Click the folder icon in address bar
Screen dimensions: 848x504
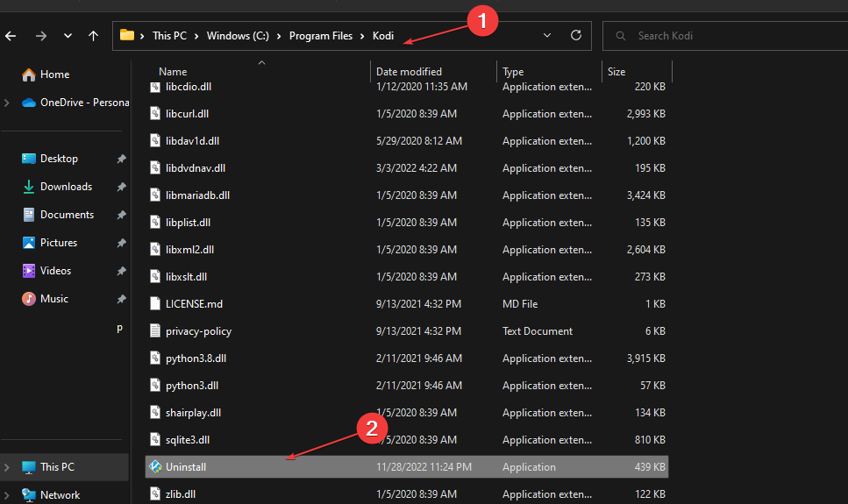[x=127, y=35]
